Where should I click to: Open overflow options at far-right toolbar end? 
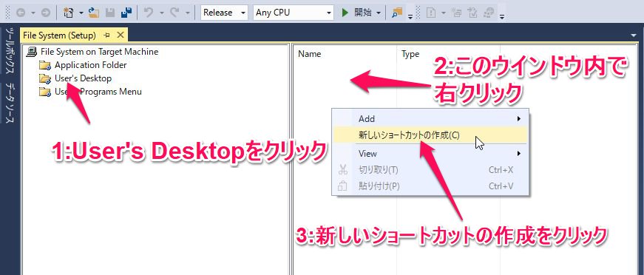click(x=502, y=16)
